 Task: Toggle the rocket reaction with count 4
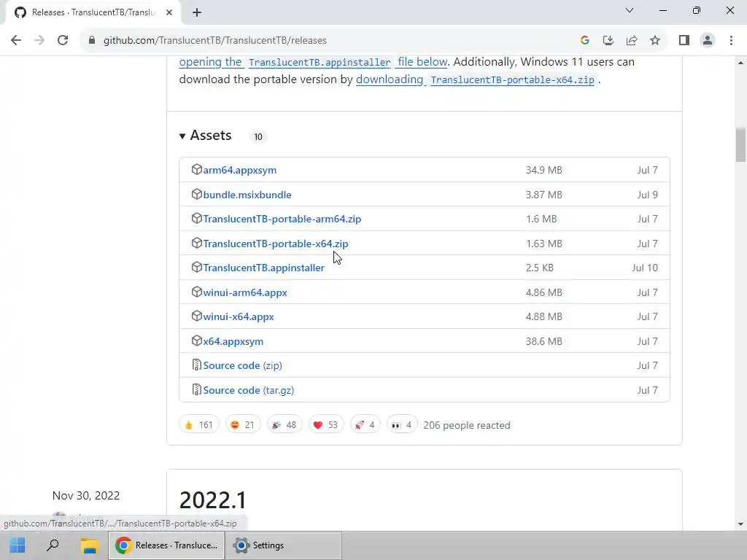[x=365, y=425]
